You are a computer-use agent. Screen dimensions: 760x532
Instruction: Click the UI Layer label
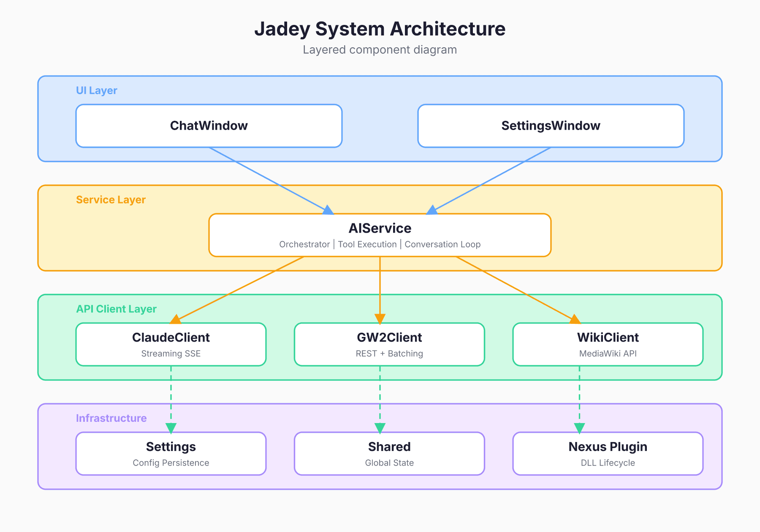click(x=96, y=90)
